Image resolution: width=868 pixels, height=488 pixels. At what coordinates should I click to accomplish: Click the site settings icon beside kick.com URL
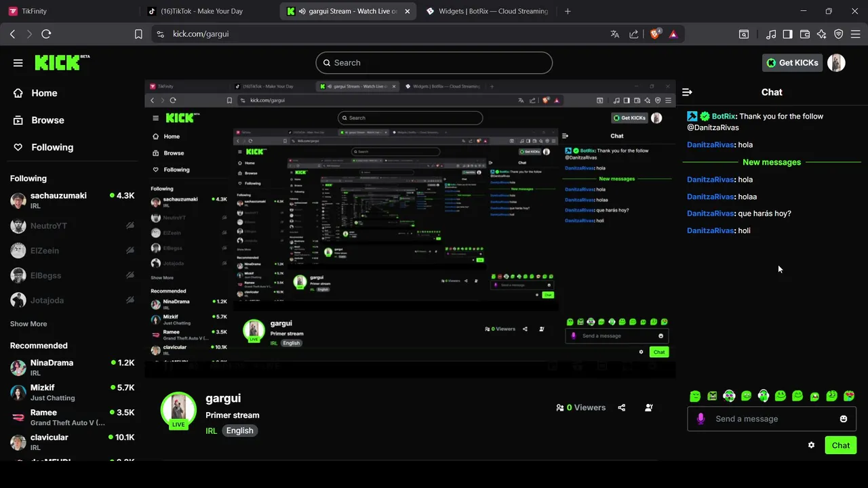coord(160,34)
